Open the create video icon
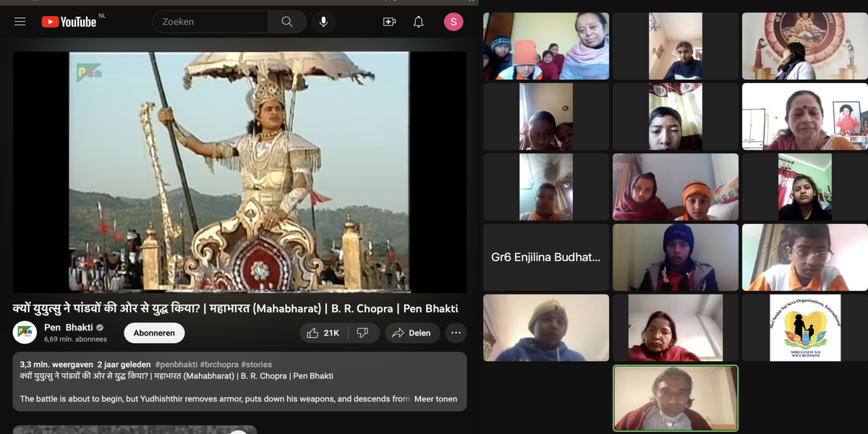Viewport: 868px width, 434px height. [389, 22]
